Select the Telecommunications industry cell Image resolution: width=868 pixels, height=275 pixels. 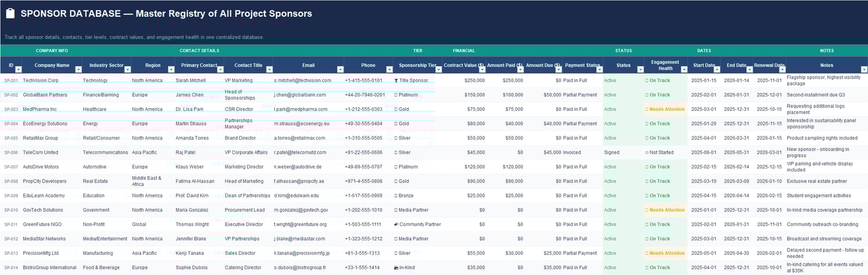(106, 153)
